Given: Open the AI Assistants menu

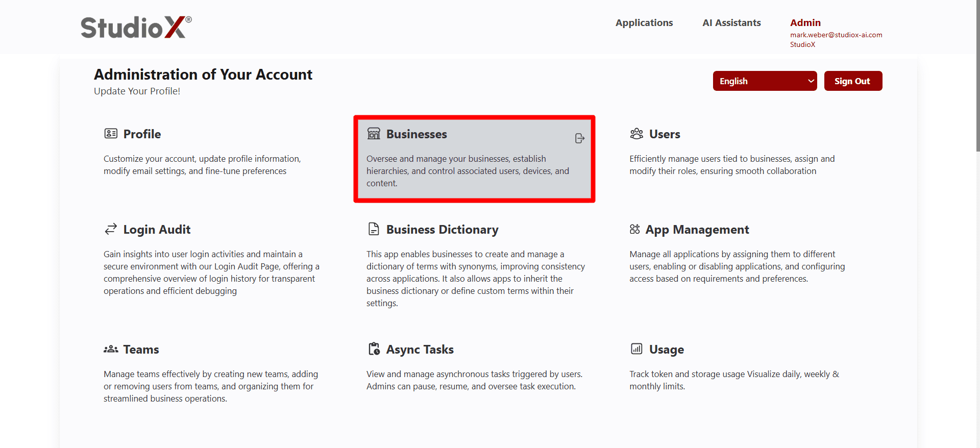Looking at the screenshot, I should [731, 23].
